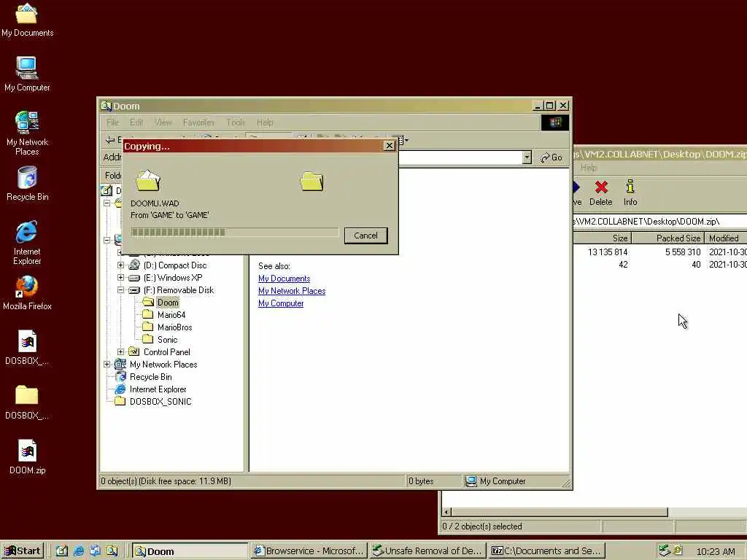Click the Safely Remove Hardware tray icon
Image resolution: width=747 pixels, height=560 pixels.
(664, 551)
